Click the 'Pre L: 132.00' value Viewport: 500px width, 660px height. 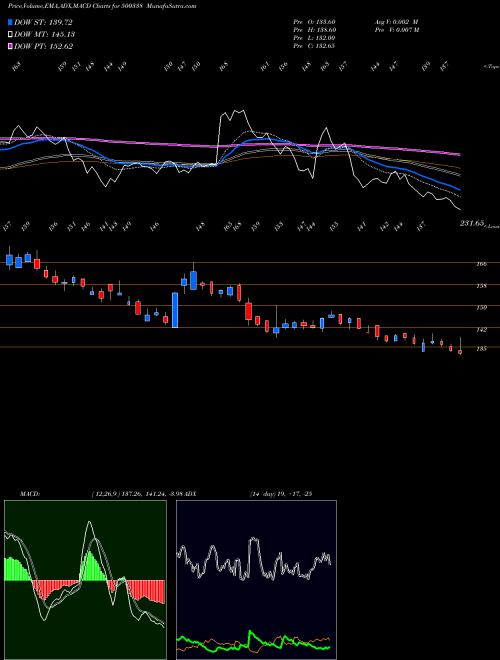[314, 38]
